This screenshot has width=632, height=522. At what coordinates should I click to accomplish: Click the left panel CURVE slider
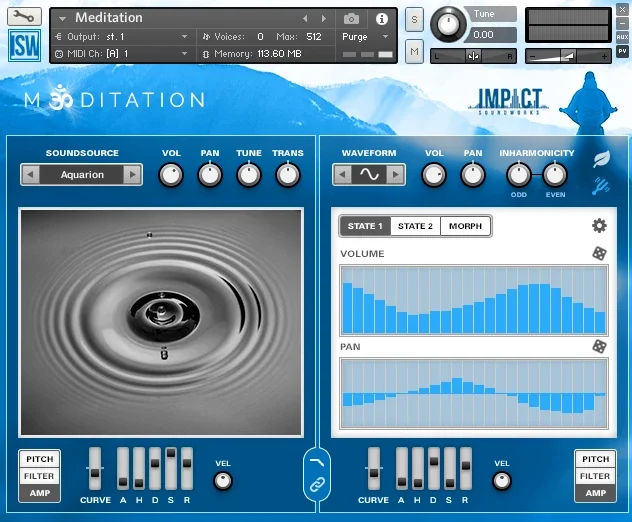[95, 468]
